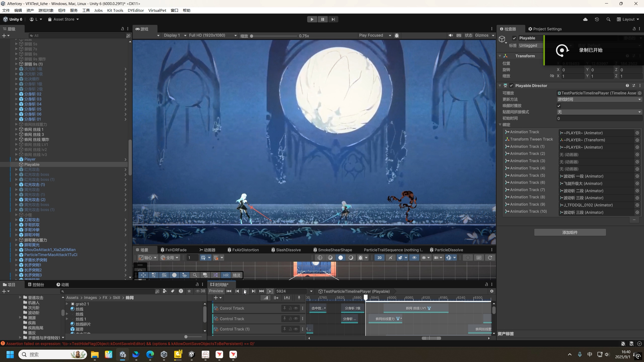Go to next frame in Timeline
Viewport: 644px width, 362px height.
point(253,291)
